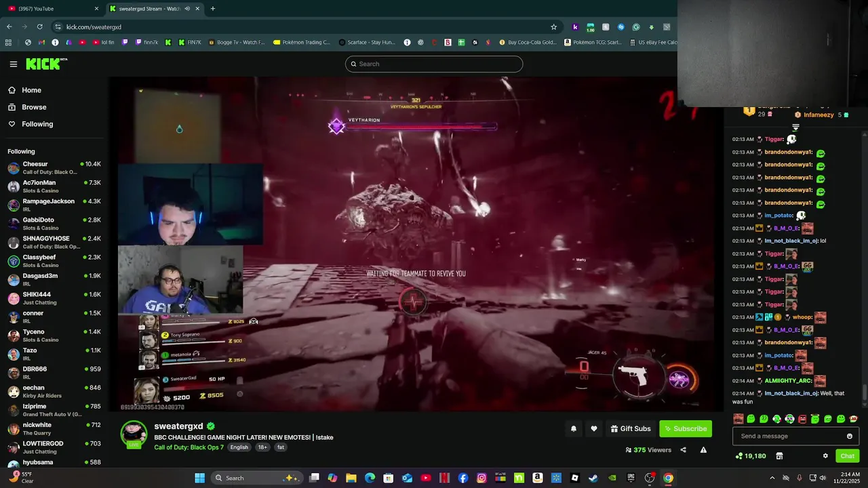Click the first quick emote above chat input
The width and height of the screenshot is (868, 488).
(x=738, y=419)
